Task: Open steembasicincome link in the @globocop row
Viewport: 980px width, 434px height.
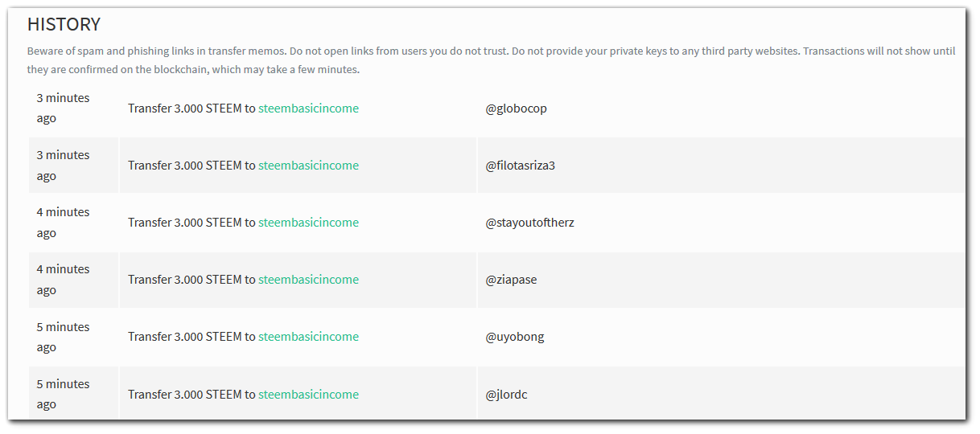Action: pyautogui.click(x=308, y=108)
